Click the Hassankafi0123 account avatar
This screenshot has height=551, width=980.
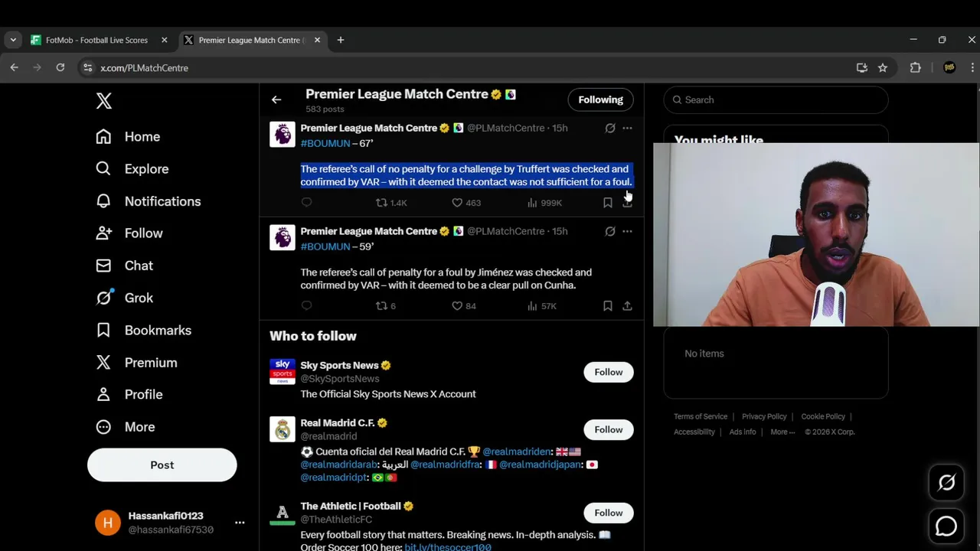[x=108, y=523]
